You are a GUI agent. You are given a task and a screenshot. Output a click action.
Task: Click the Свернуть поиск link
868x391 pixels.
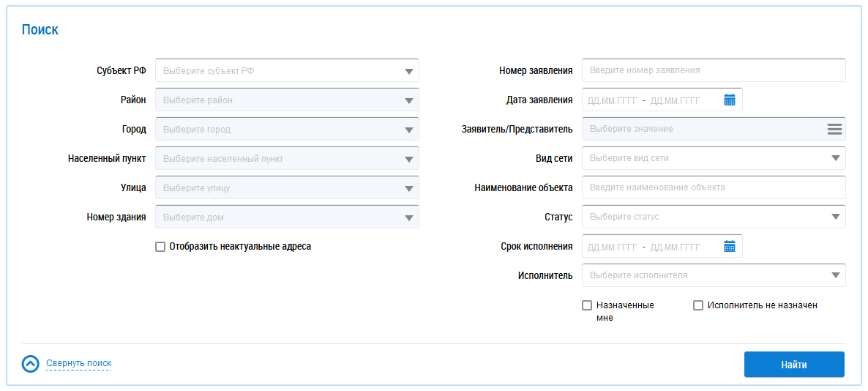79,363
